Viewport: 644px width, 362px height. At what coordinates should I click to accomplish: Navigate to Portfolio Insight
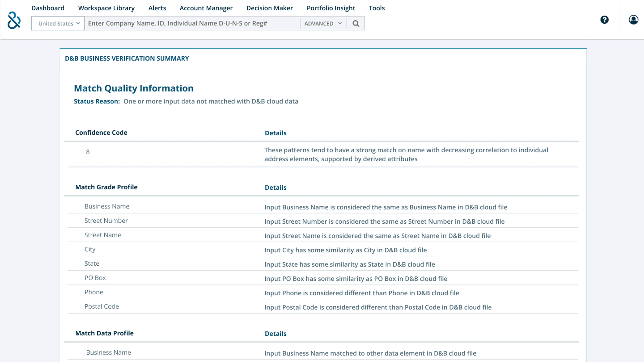tap(331, 8)
